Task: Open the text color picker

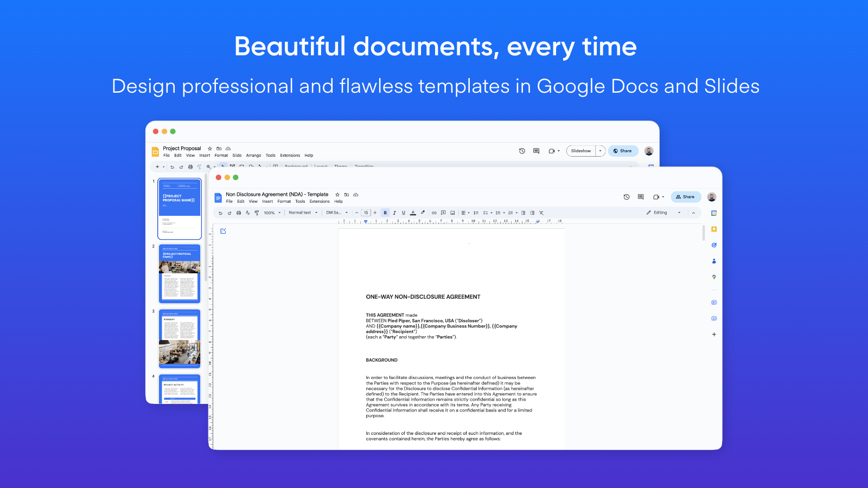Action: [413, 213]
